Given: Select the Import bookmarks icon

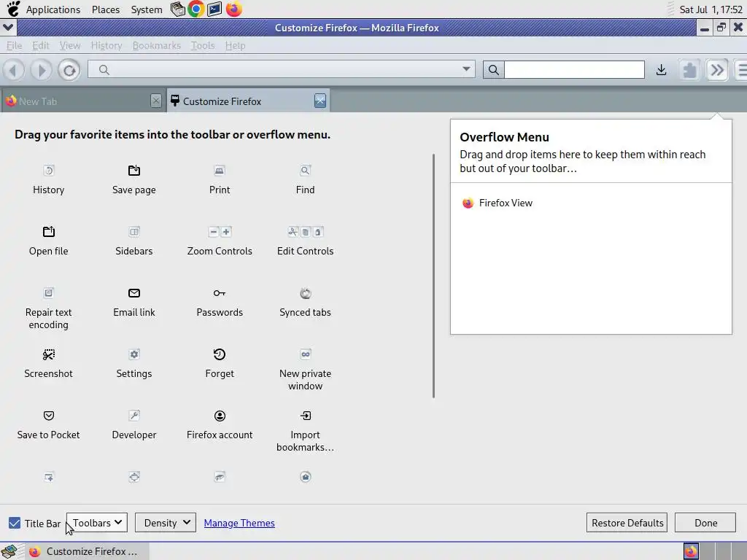Looking at the screenshot, I should pos(306,416).
